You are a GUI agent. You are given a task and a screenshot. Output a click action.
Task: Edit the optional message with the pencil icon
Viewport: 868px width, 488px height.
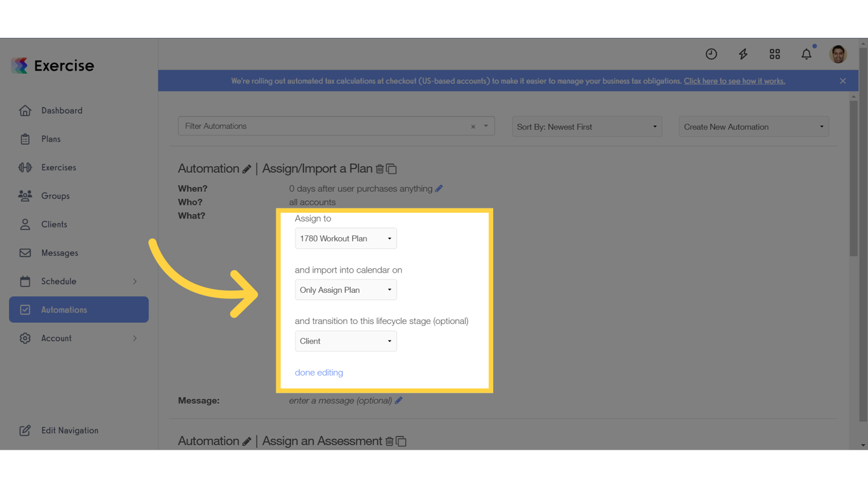click(x=398, y=400)
